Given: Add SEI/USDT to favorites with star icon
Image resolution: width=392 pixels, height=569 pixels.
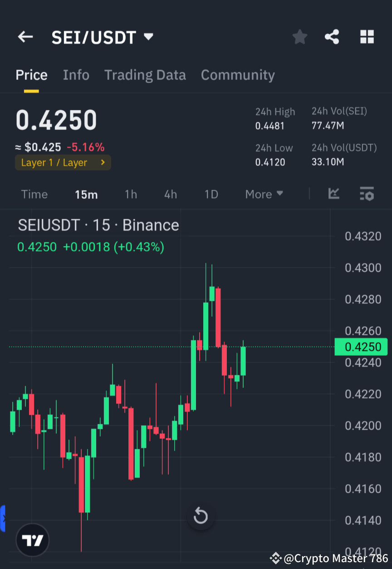Looking at the screenshot, I should point(299,37).
